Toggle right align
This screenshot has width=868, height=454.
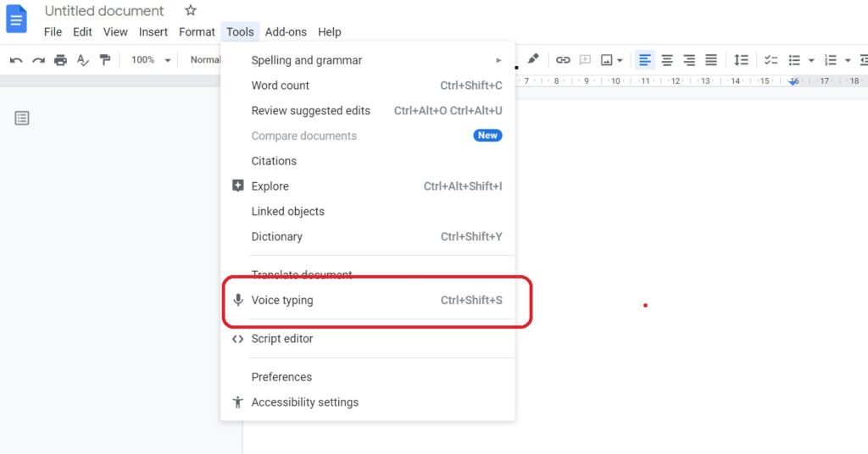(x=689, y=60)
